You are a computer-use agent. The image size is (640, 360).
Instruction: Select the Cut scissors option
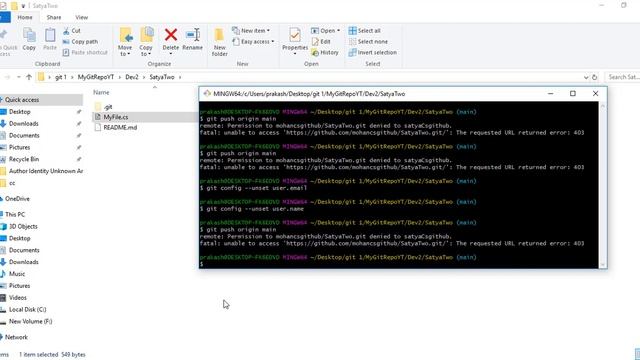72,31
